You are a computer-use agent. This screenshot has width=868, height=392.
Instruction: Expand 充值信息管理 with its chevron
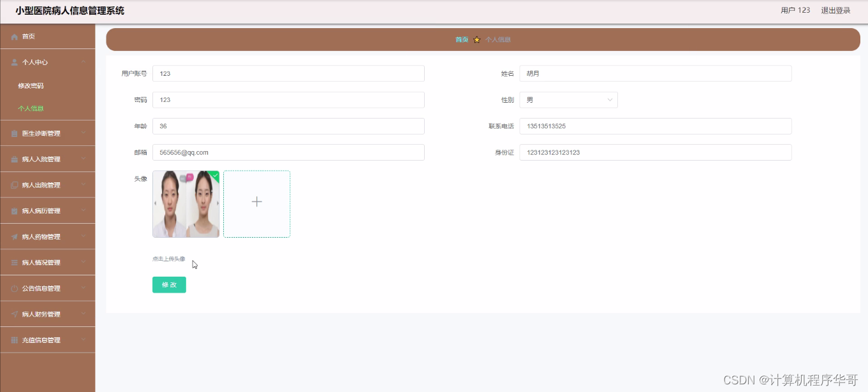(x=84, y=340)
